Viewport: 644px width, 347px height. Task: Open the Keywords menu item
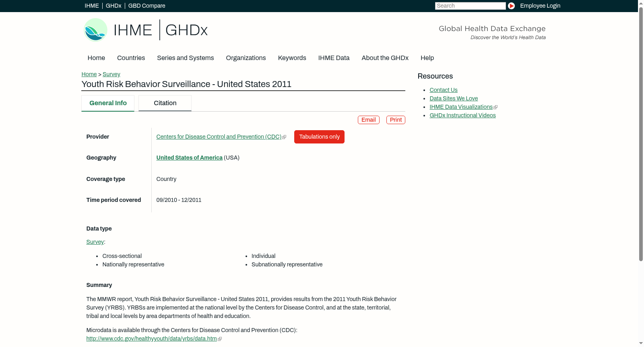pos(292,58)
